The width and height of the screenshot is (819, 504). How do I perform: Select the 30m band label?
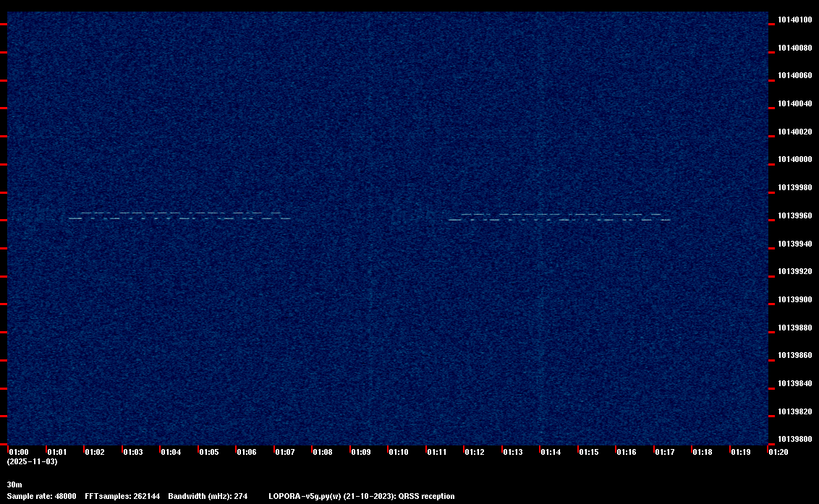[14, 484]
